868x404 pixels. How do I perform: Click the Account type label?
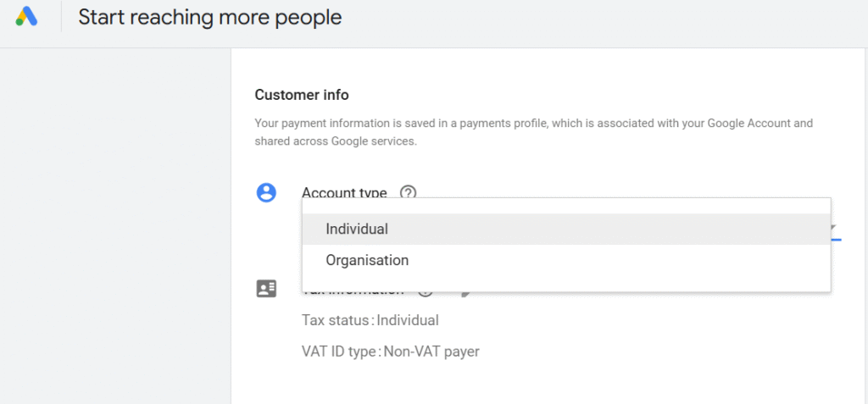point(344,193)
